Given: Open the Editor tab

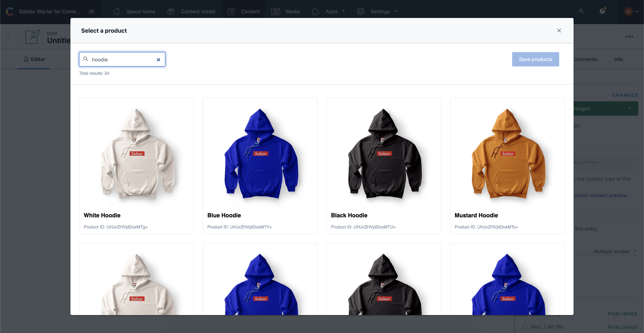Looking at the screenshot, I should pos(38,59).
